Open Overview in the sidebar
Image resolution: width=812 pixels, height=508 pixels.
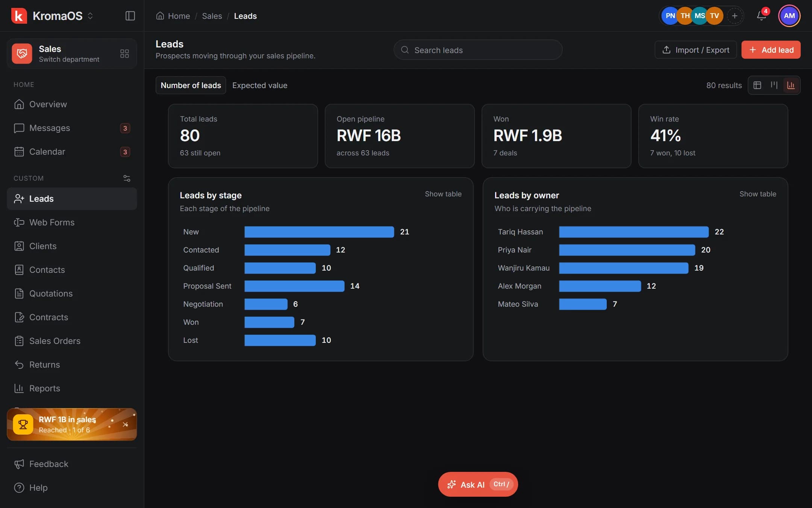[72, 104]
